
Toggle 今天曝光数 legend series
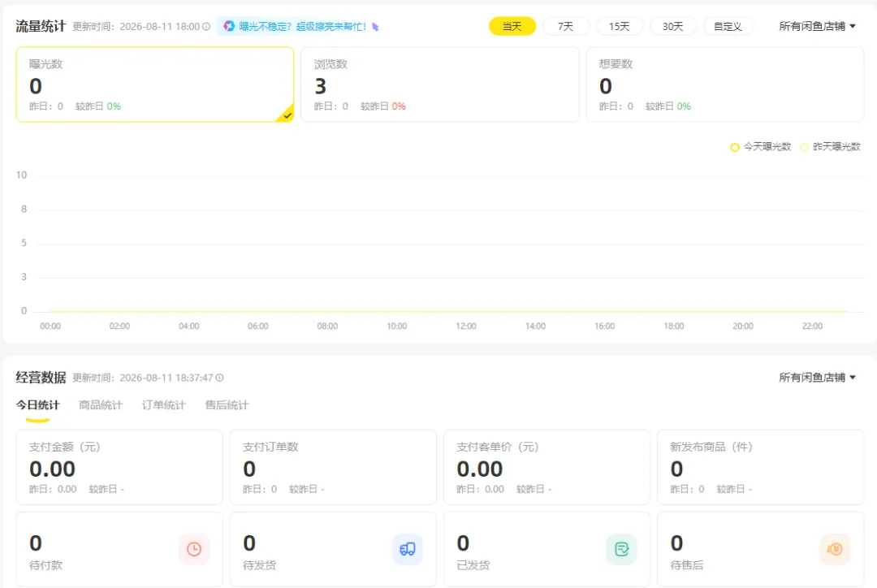(x=761, y=146)
